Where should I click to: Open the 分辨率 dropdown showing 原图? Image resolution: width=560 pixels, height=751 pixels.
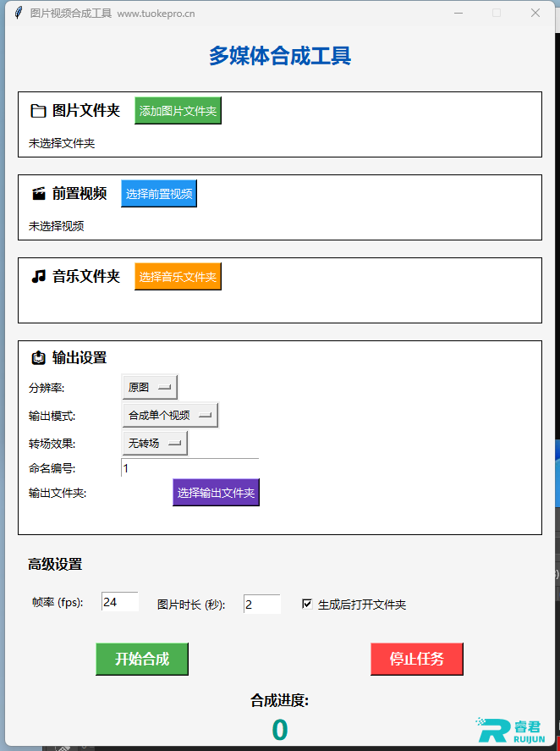(150, 387)
